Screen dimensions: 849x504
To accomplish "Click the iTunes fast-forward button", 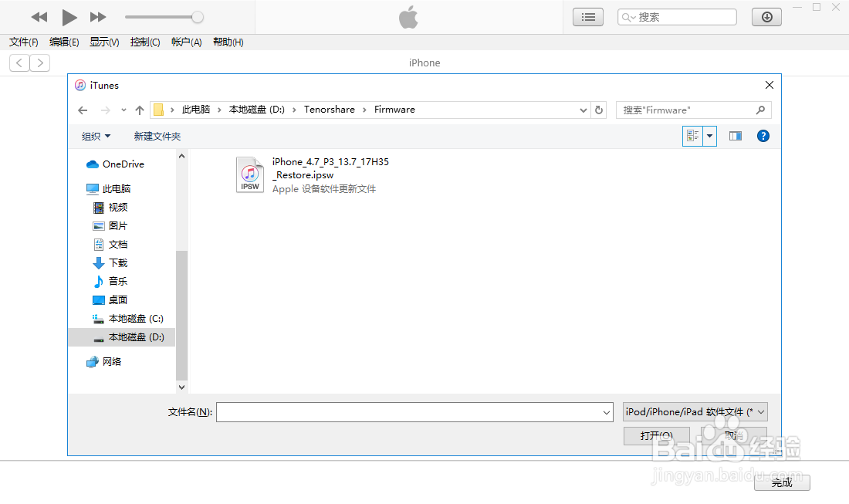I will pos(98,17).
